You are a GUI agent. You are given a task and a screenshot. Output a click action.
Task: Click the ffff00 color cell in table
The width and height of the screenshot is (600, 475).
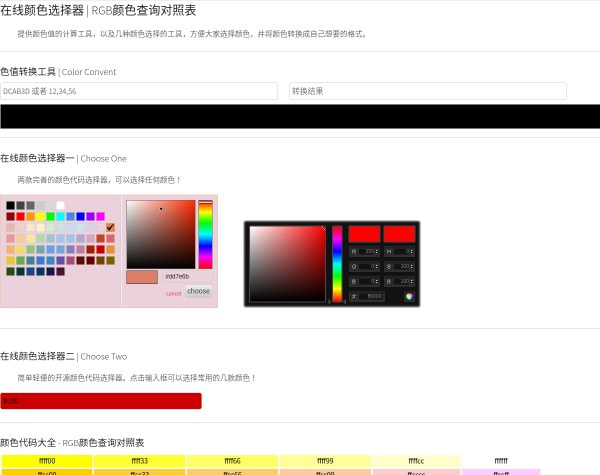click(46, 461)
